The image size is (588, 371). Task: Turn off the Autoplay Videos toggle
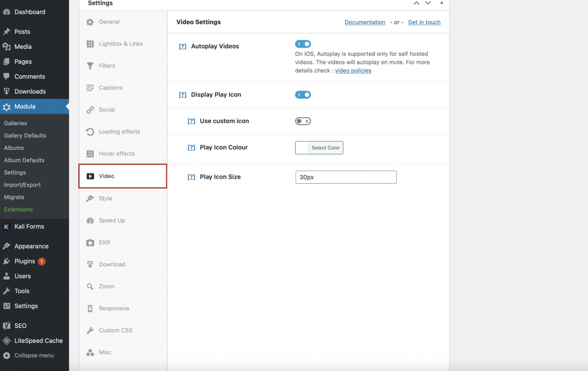[x=303, y=44]
